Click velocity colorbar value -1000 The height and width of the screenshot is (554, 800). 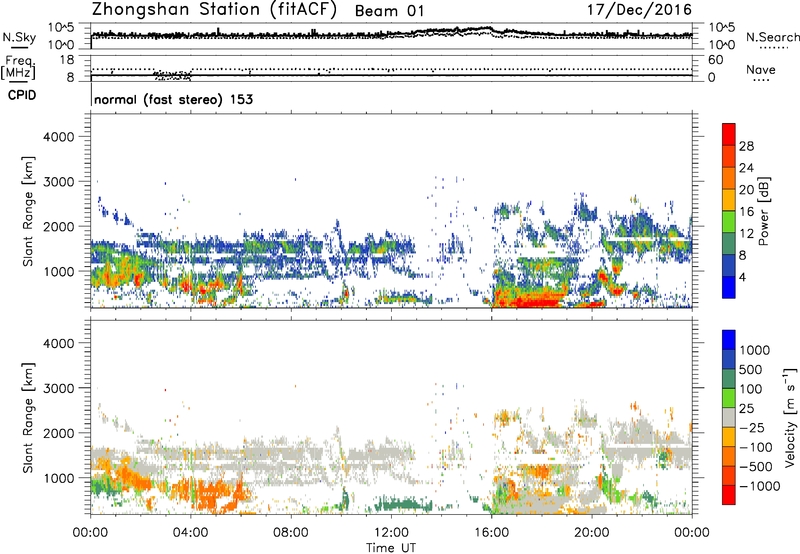(759, 486)
